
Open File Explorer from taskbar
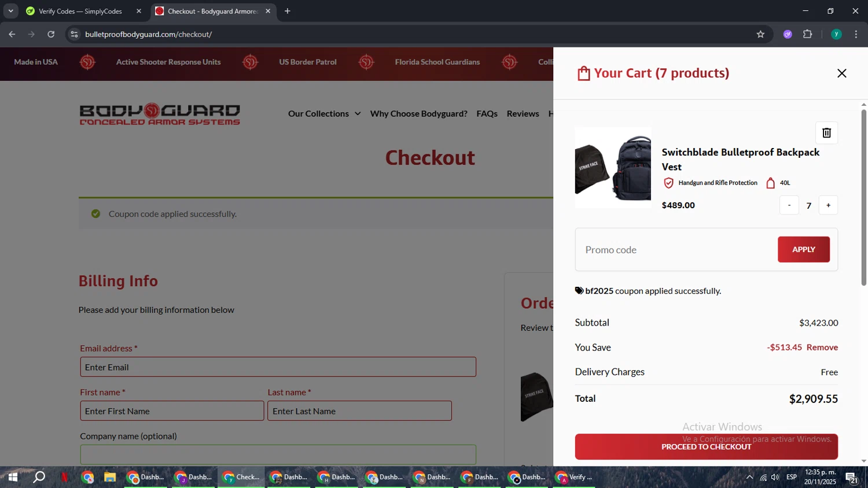[110, 477]
